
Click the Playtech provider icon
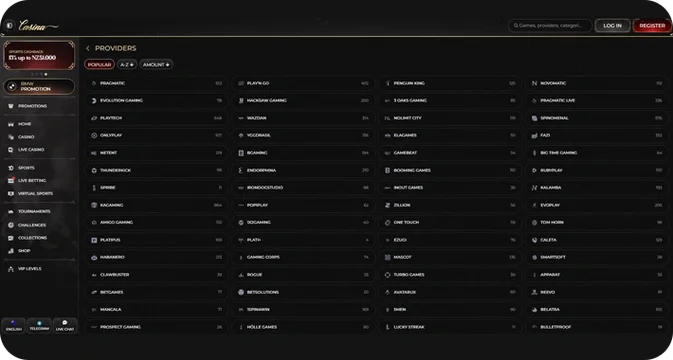click(x=94, y=118)
